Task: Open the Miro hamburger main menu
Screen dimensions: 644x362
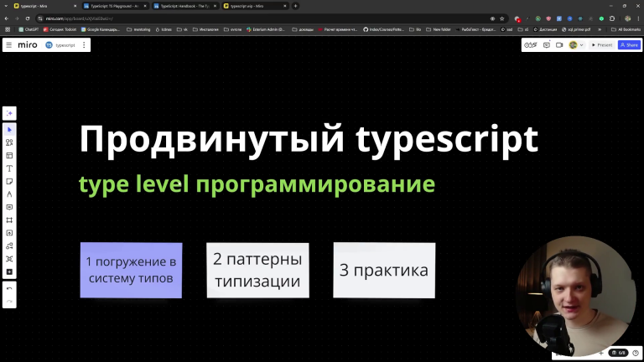Action: click(8, 44)
